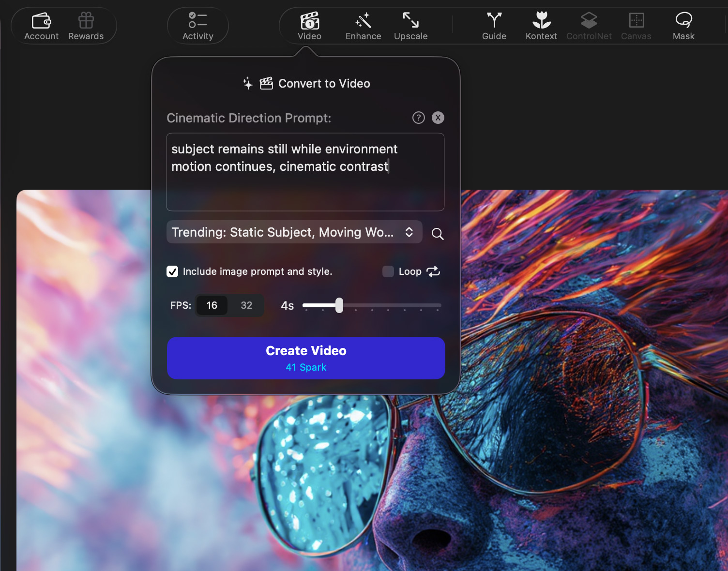Click the video duration slider handle

(x=339, y=305)
